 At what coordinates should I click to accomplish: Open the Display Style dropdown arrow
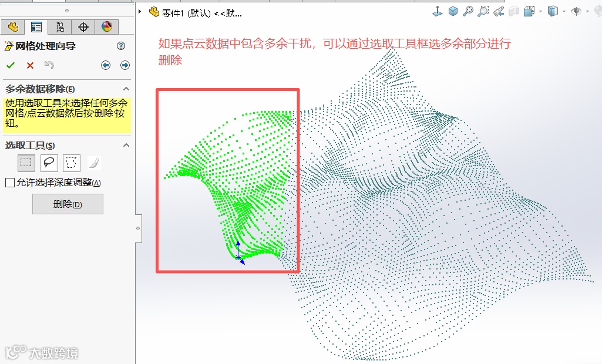[564, 12]
